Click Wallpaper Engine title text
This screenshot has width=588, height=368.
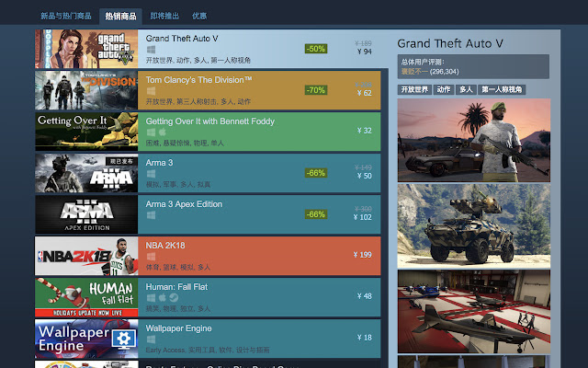178,328
